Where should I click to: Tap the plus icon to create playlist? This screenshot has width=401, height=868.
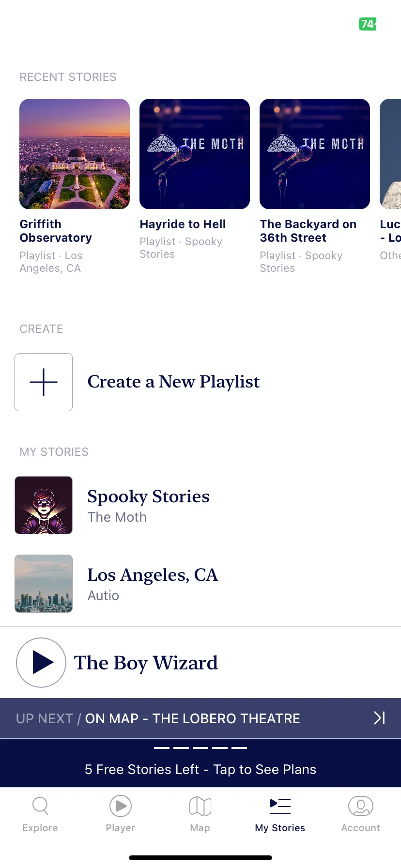pyautogui.click(x=44, y=382)
